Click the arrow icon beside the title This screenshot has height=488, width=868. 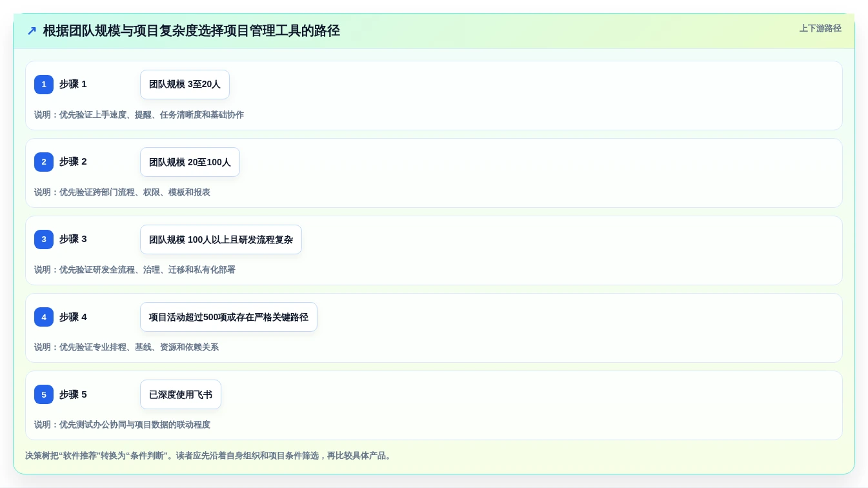pos(32,31)
